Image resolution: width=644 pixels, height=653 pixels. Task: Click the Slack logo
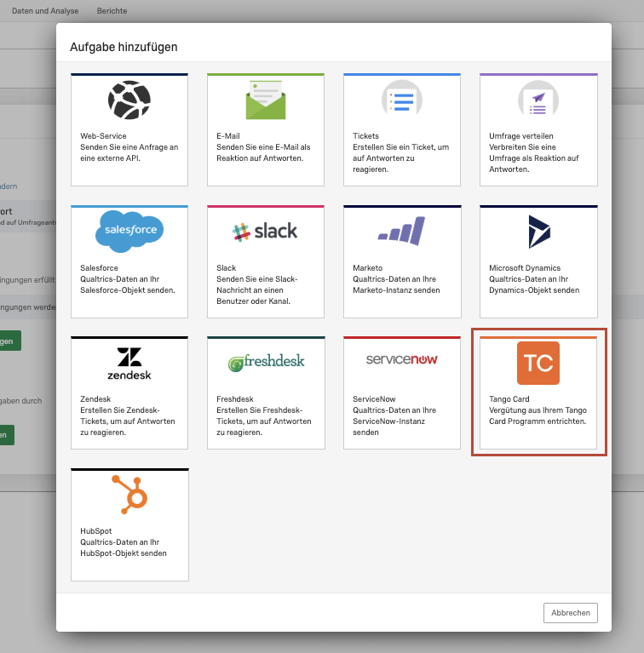point(265,231)
